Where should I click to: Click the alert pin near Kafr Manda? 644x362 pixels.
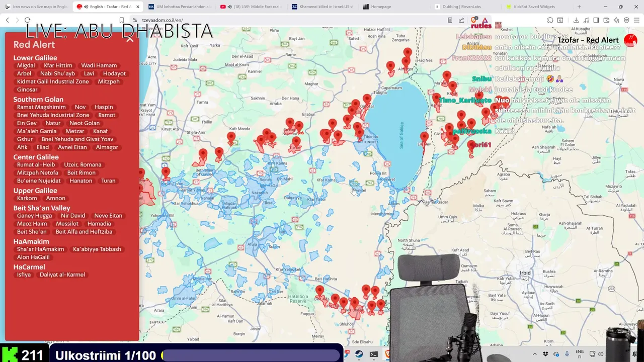click(231, 137)
